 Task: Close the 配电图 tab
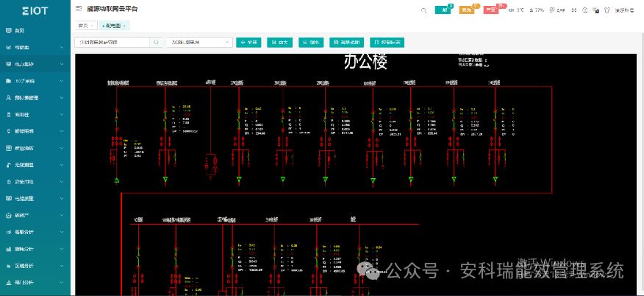(x=124, y=26)
